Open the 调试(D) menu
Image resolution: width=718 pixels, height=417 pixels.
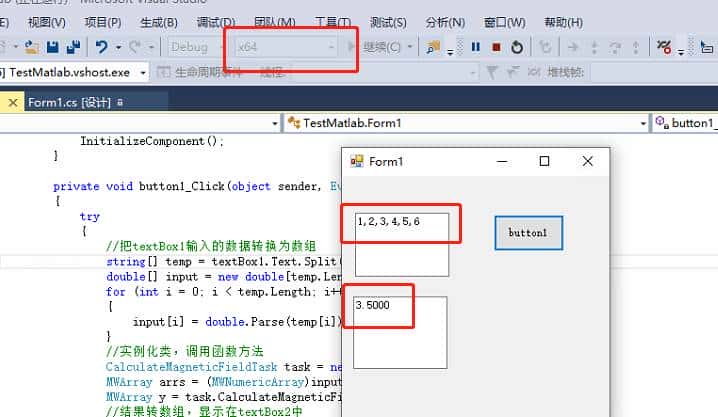click(216, 22)
